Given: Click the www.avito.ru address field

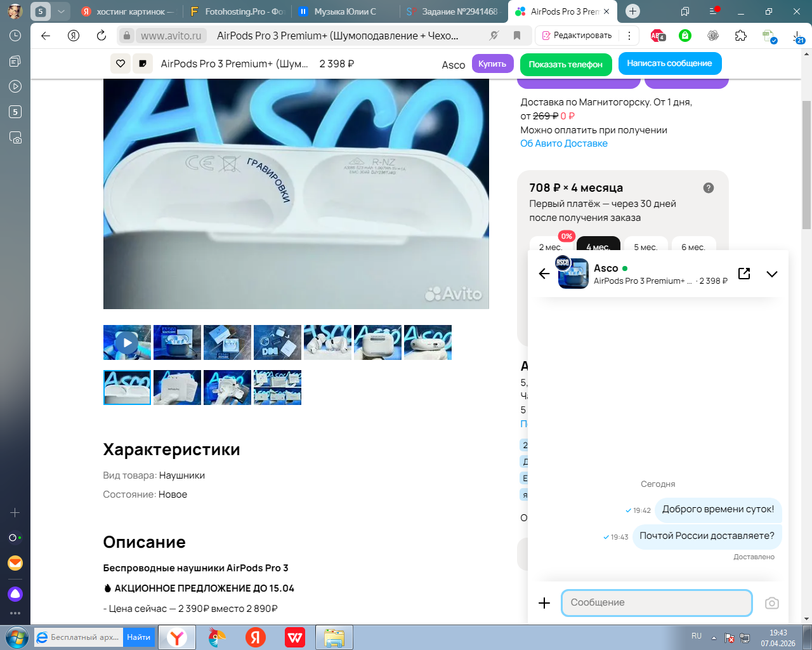Looking at the screenshot, I should click(x=171, y=36).
